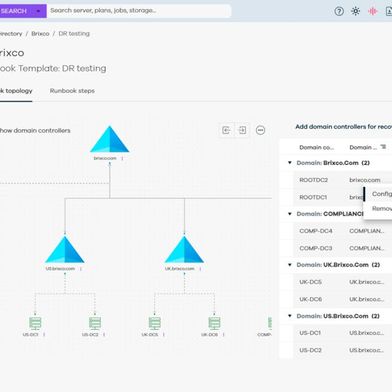Screen dimensions: 392x392
Task: Collapse the Domain: Brixco.Com group
Action: (290, 163)
